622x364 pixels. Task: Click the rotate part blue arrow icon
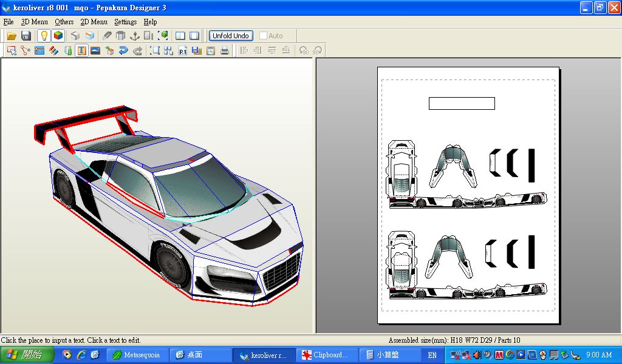click(123, 51)
